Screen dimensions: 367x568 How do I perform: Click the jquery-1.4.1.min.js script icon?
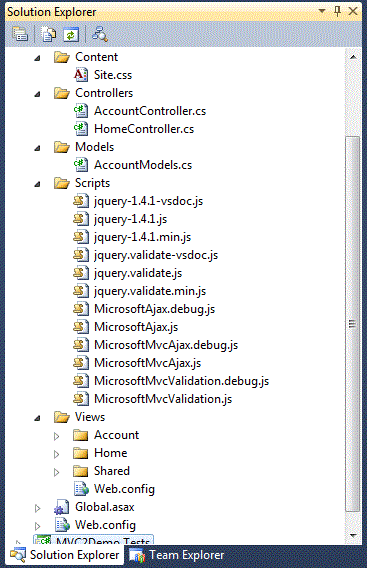[x=81, y=237]
